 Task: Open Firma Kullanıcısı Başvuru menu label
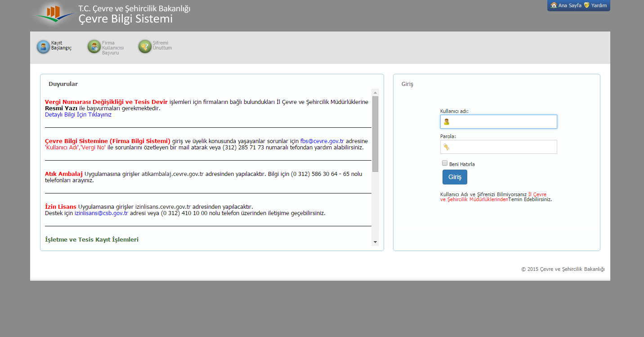pos(113,48)
